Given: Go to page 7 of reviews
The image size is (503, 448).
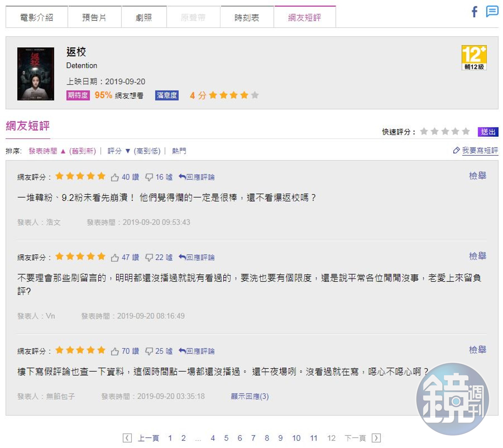Looking at the screenshot, I should tap(253, 438).
